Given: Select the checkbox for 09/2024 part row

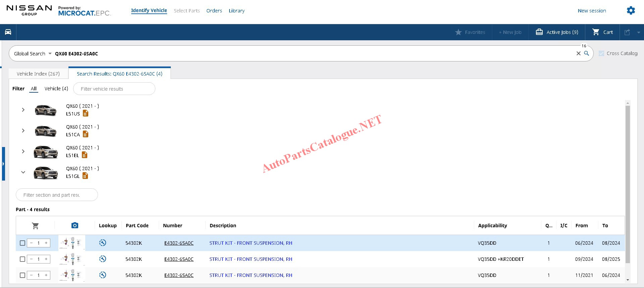Looking at the screenshot, I should pyautogui.click(x=22, y=259).
